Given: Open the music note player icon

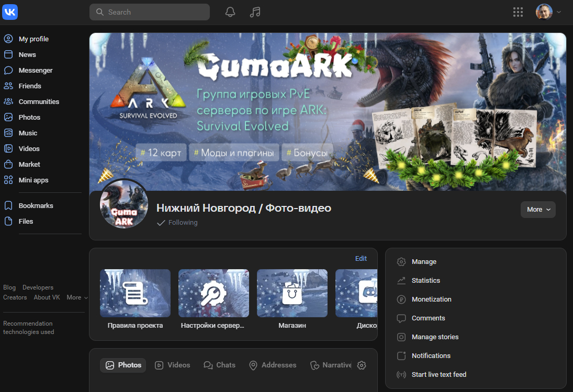Looking at the screenshot, I should coord(255,12).
